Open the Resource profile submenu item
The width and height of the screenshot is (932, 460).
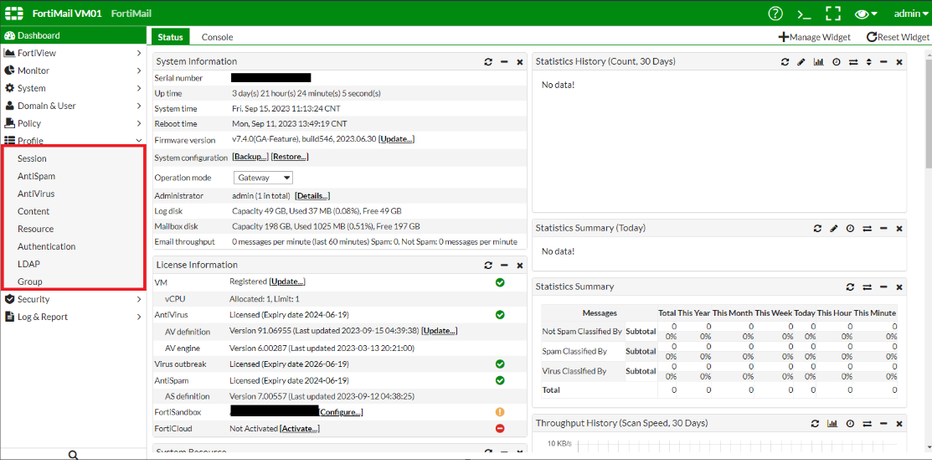click(36, 229)
